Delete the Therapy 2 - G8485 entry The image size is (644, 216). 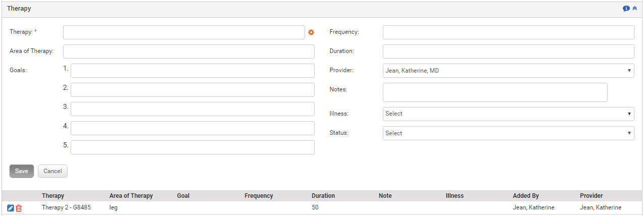click(x=19, y=208)
